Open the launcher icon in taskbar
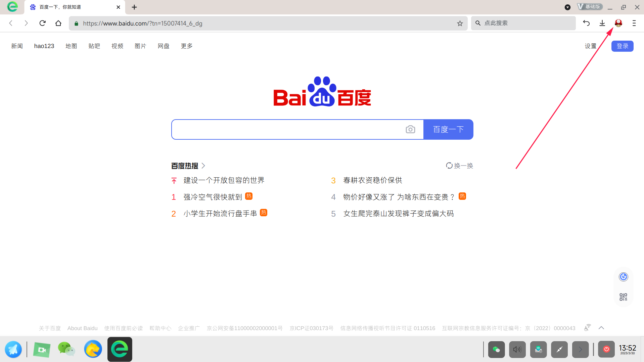The height and width of the screenshot is (362, 644). [x=13, y=350]
